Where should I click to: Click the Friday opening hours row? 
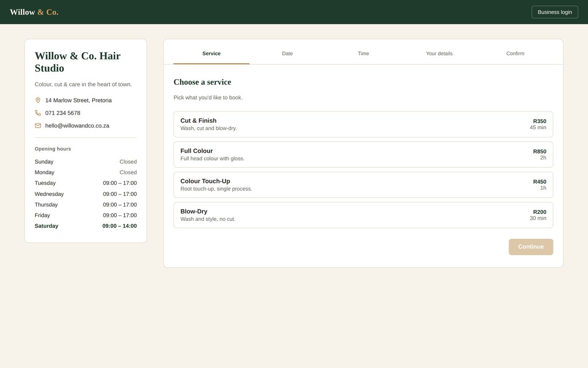click(x=86, y=215)
